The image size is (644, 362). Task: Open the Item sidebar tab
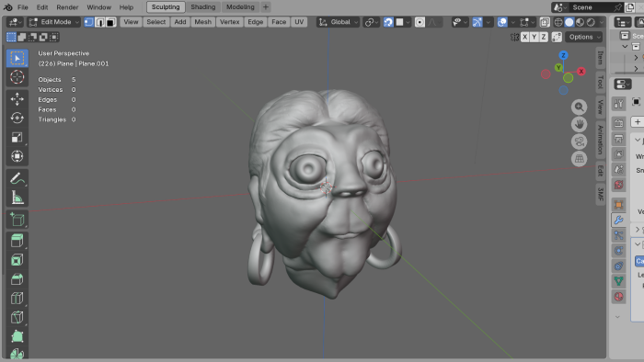600,57
